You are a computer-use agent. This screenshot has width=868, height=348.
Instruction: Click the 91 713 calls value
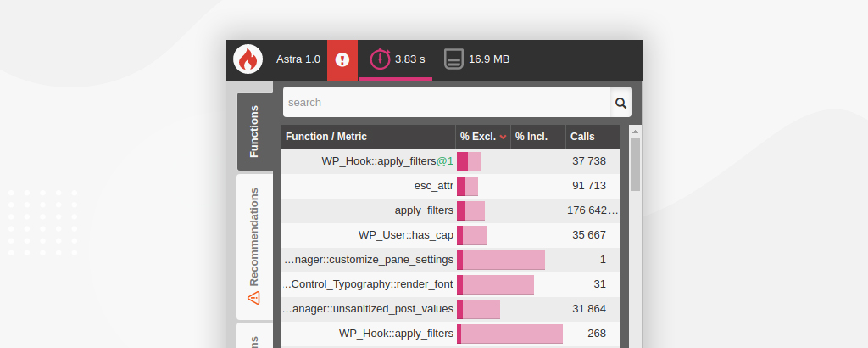tap(589, 186)
